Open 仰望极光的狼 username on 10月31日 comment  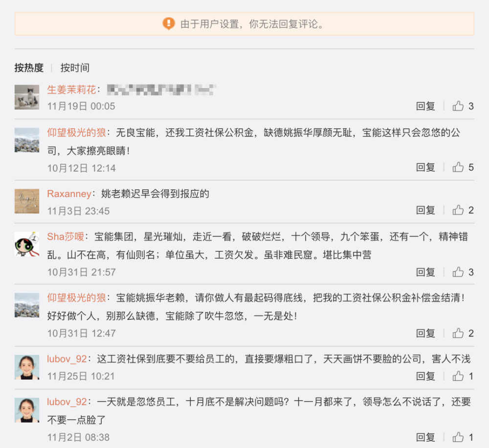[76, 298]
